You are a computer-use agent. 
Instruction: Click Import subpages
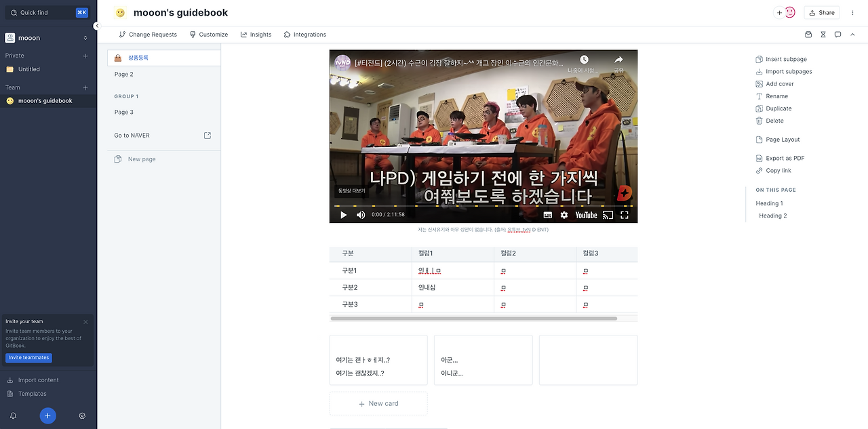(784, 72)
